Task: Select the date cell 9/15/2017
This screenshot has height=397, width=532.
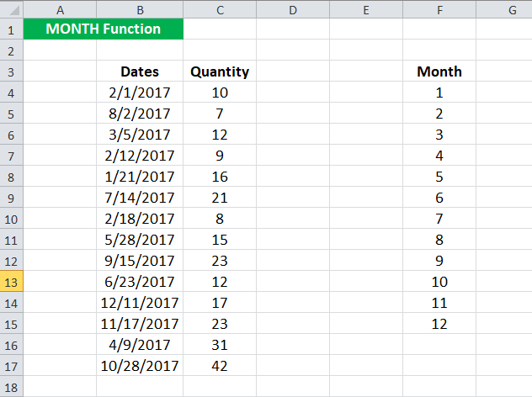Action: click(x=140, y=261)
